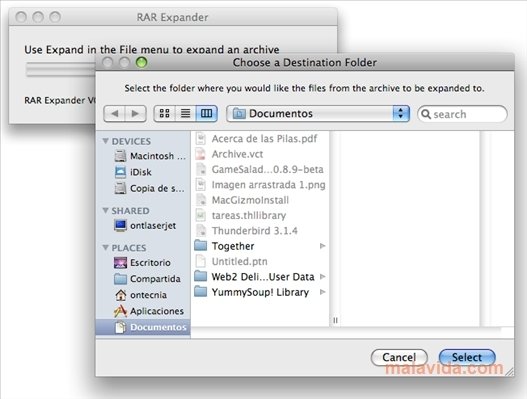Open Aplicaciones icon in sidebar
527x399 pixels.
pos(120,311)
